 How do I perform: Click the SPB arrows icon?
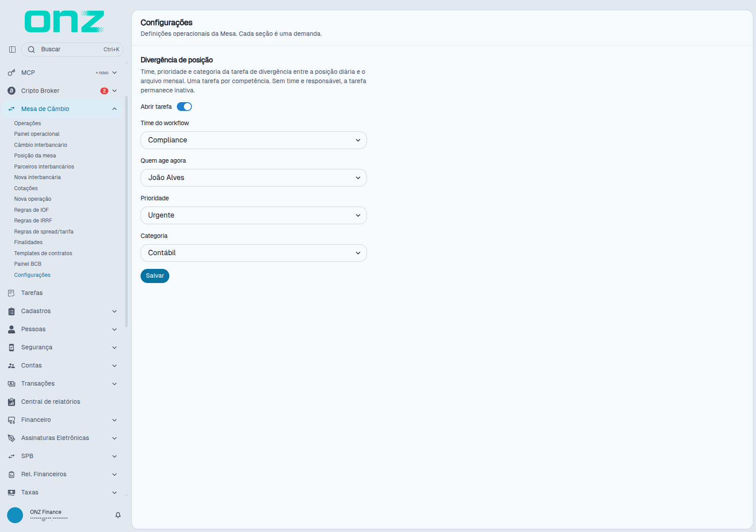[x=11, y=456]
